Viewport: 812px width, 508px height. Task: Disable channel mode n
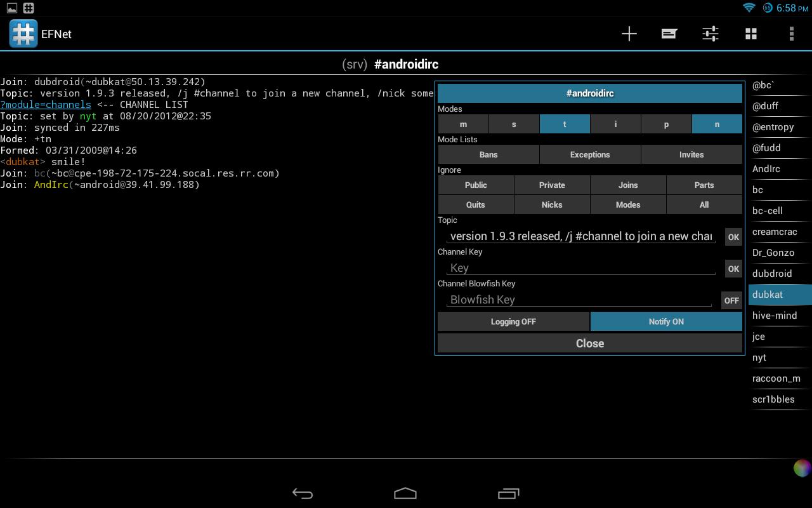coord(717,124)
